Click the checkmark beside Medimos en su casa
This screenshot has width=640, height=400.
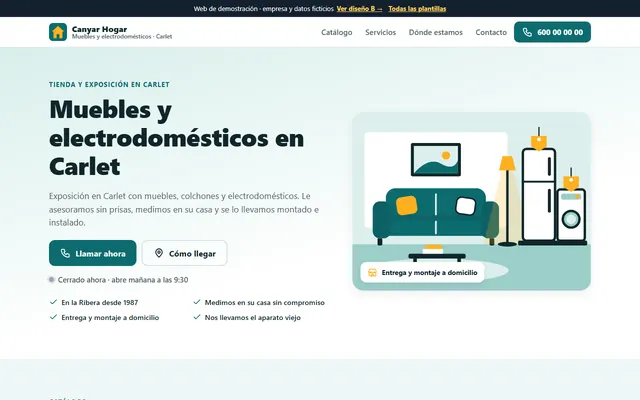[x=197, y=302]
